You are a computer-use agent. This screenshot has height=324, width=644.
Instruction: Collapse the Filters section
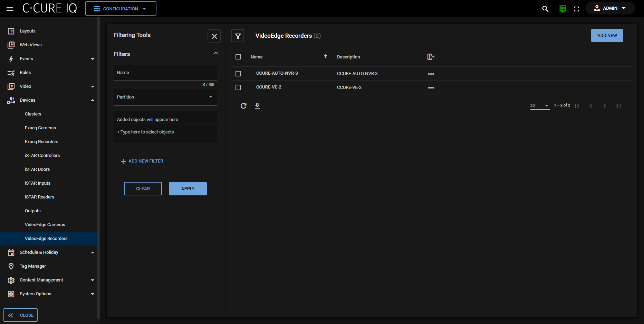[x=215, y=53]
